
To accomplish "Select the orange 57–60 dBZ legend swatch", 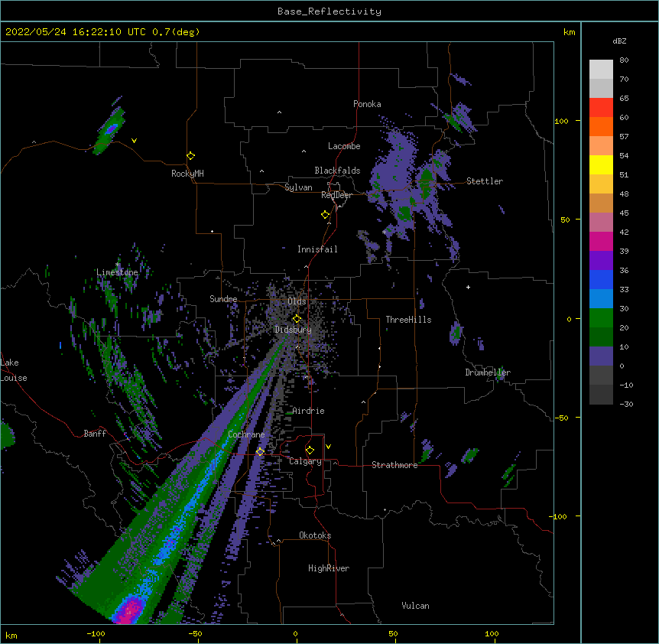I will click(601, 127).
